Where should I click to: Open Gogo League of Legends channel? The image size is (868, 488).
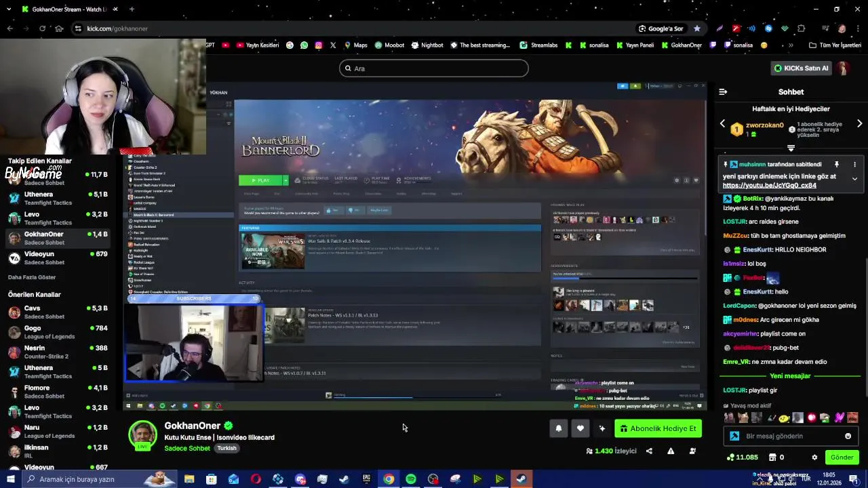(x=58, y=332)
